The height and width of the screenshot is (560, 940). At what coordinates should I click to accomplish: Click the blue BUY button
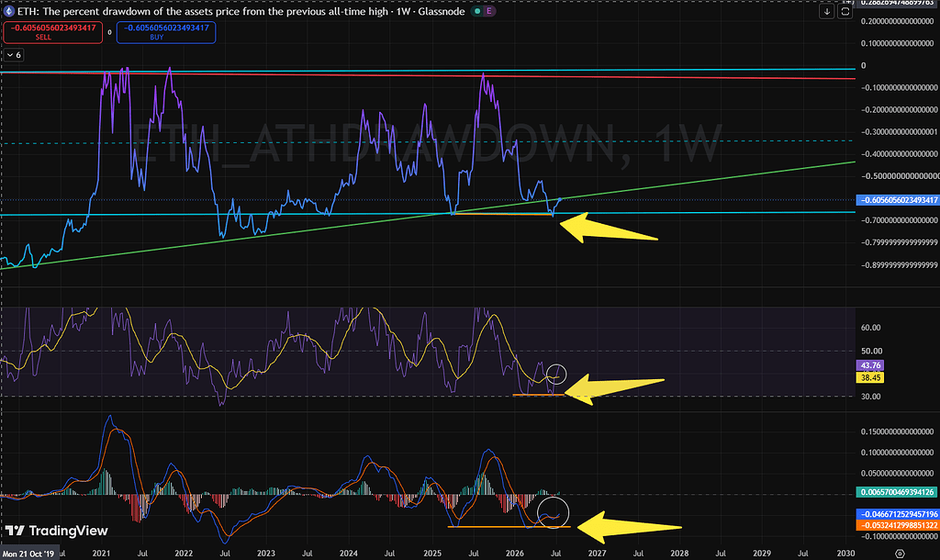pos(166,32)
